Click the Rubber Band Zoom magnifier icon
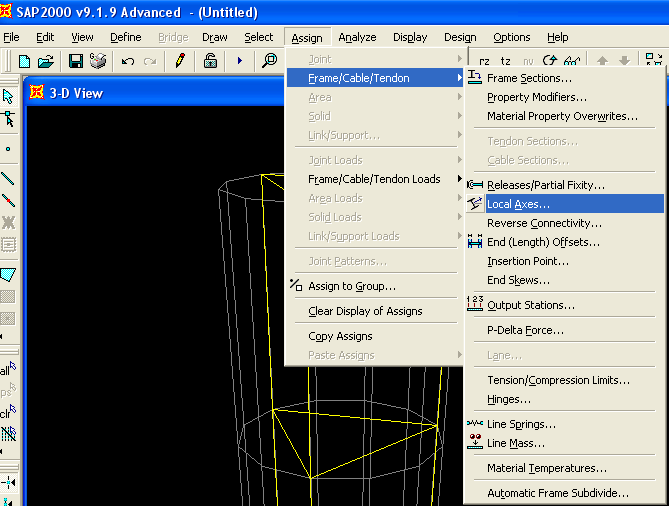 (270, 61)
